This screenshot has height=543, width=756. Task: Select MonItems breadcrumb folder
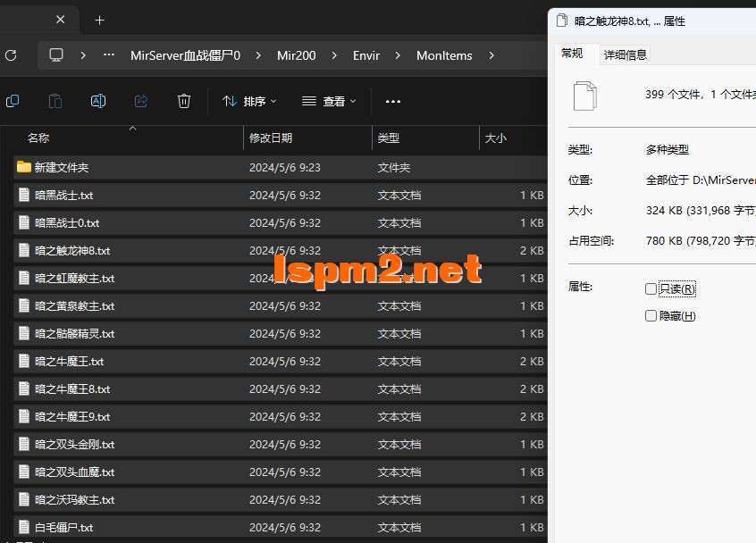444,55
